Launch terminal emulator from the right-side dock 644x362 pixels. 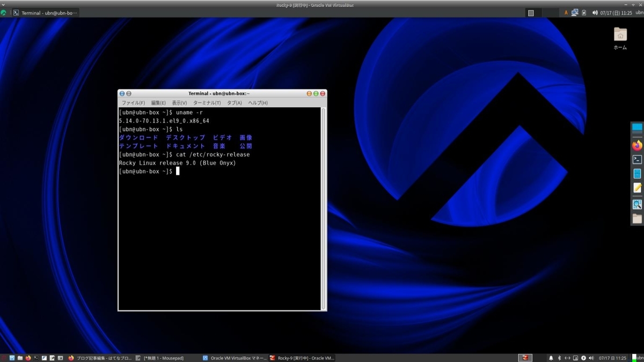(x=637, y=159)
